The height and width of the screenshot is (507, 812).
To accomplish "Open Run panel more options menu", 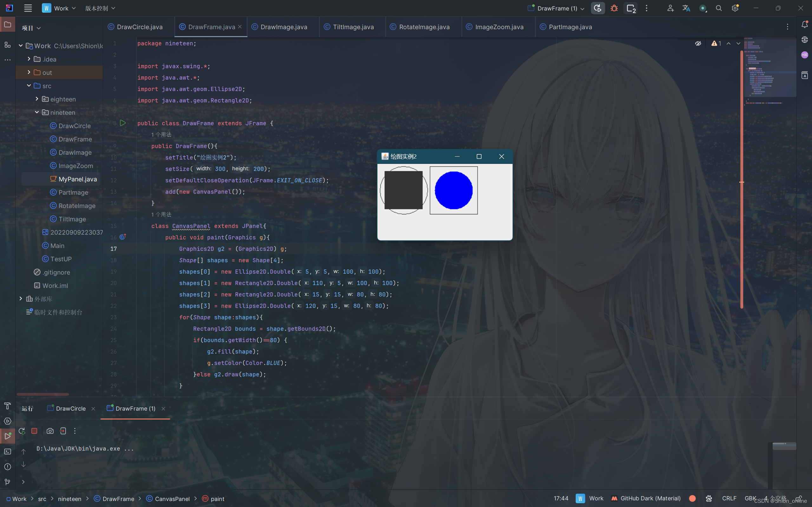I will click(75, 431).
